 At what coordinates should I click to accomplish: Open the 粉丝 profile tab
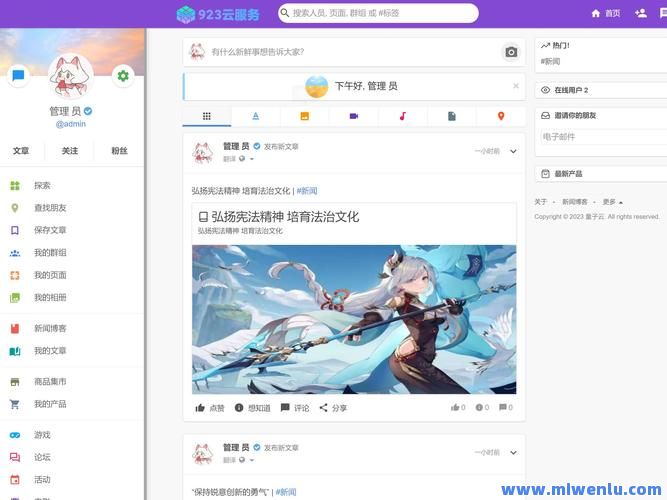[x=119, y=151]
